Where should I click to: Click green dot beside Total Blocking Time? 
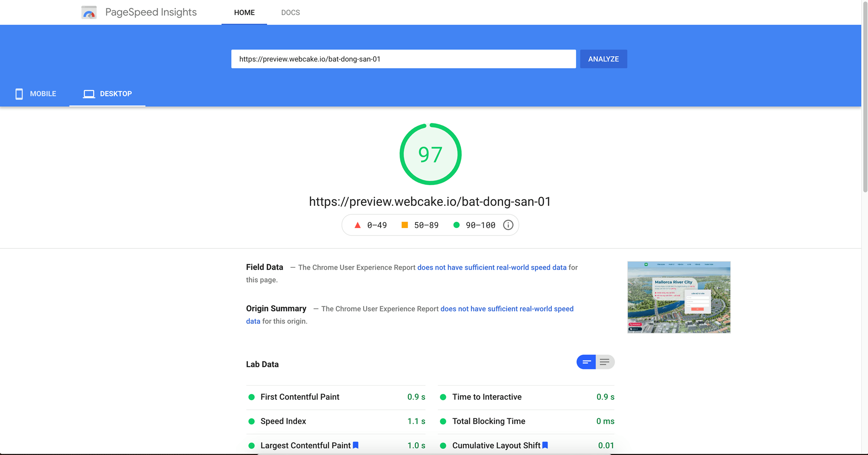tap(443, 422)
